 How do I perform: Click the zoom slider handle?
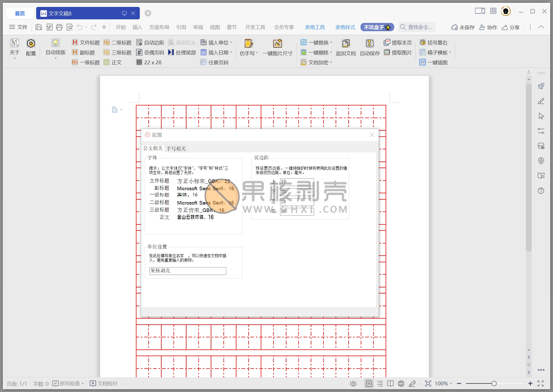(494, 383)
